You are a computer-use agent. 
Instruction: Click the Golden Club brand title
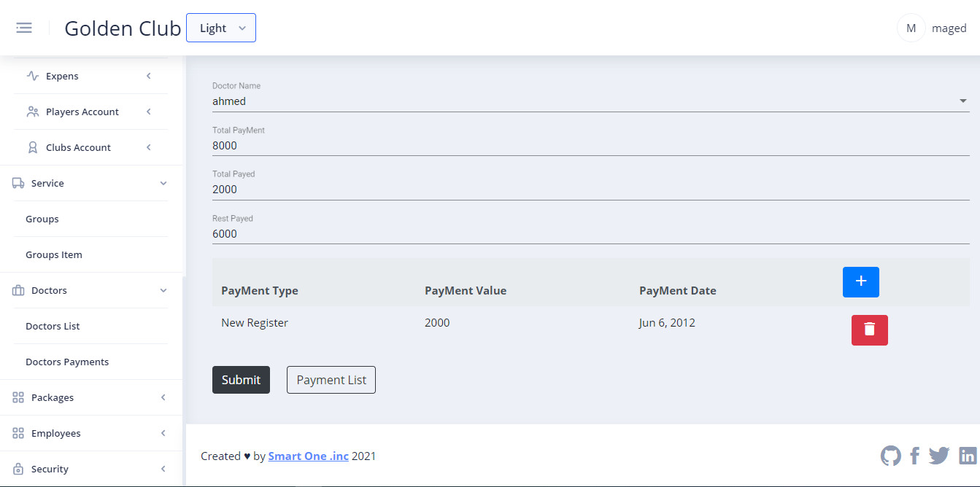point(123,28)
